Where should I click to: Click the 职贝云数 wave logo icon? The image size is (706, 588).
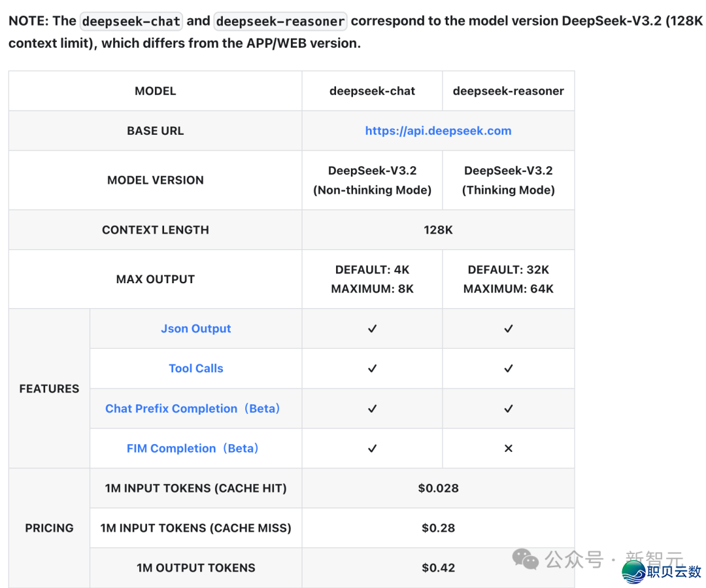click(x=633, y=572)
